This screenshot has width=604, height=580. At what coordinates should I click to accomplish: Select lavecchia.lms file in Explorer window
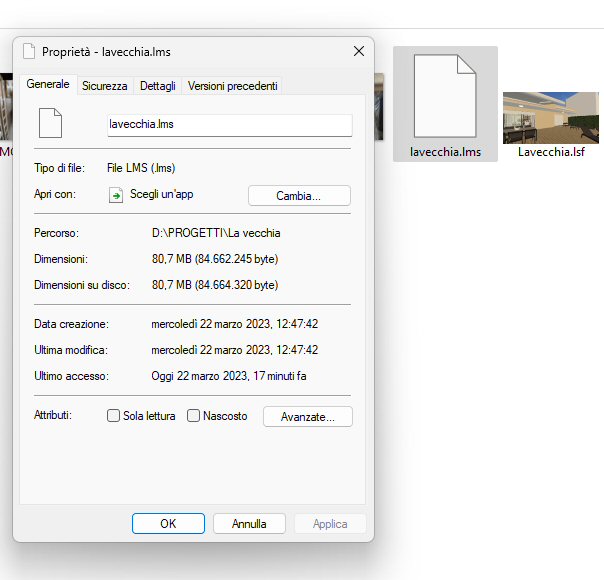point(445,104)
